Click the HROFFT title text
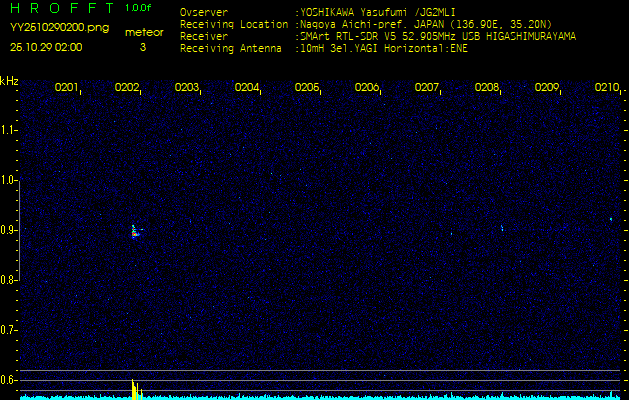The width and height of the screenshot is (629, 400). [x=62, y=8]
